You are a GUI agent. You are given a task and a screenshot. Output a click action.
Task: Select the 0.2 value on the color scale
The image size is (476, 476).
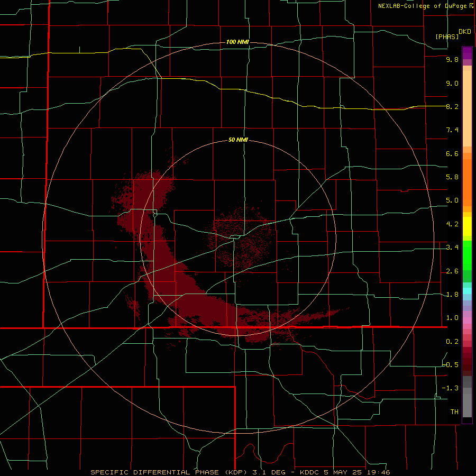tap(452, 342)
